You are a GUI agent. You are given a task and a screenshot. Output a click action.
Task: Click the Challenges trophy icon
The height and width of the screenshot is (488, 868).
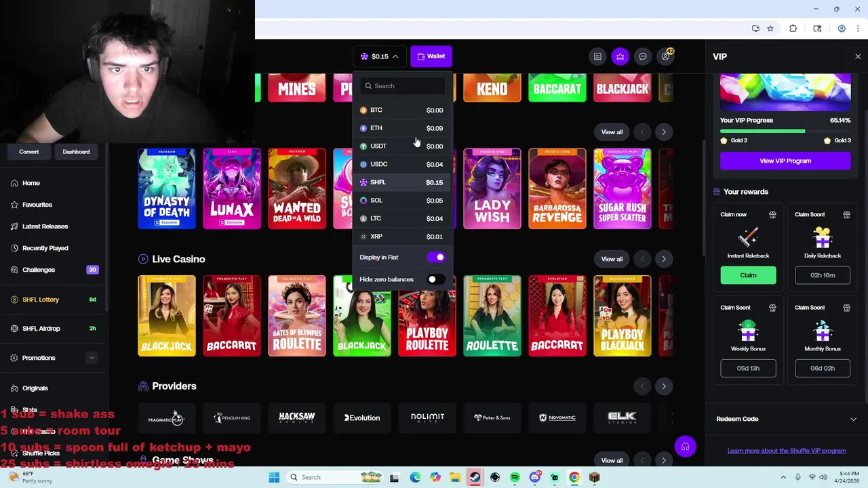tap(15, 270)
